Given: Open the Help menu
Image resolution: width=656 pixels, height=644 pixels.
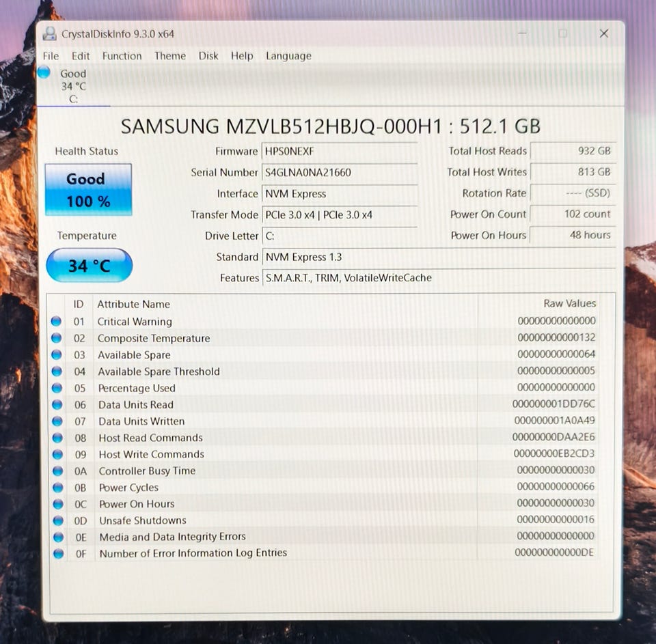Looking at the screenshot, I should 242,56.
